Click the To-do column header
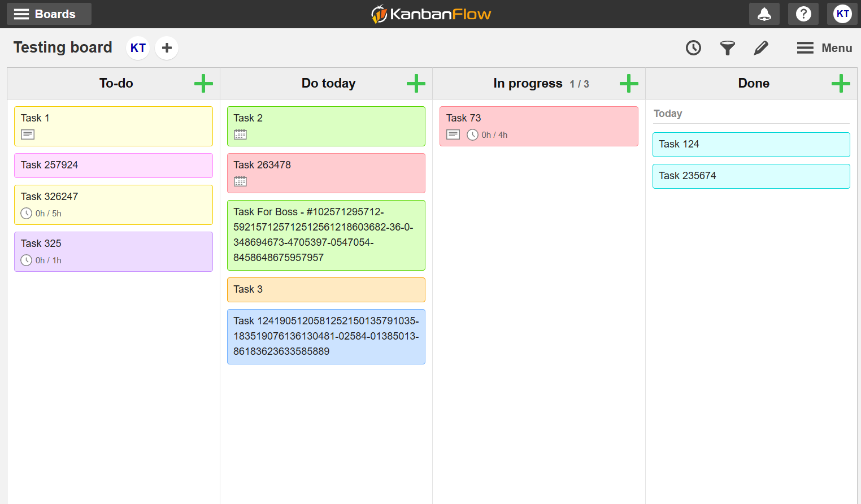This screenshot has width=861, height=504. click(116, 84)
